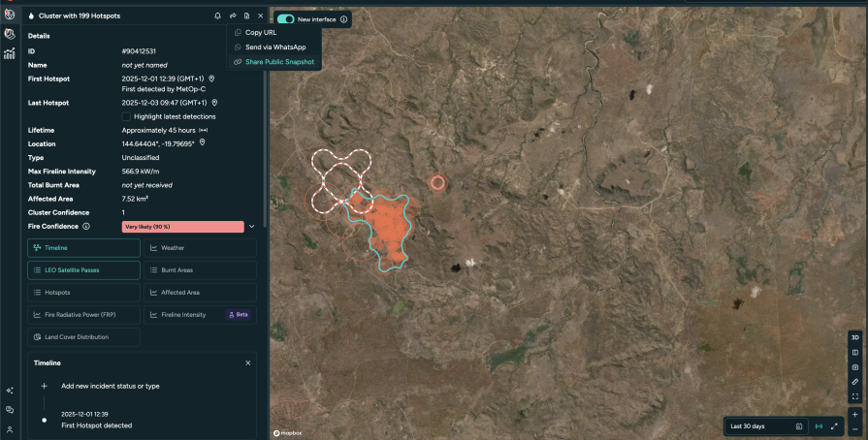Toggle the LEO Satellite Passes panel
868x440 pixels.
(83, 269)
